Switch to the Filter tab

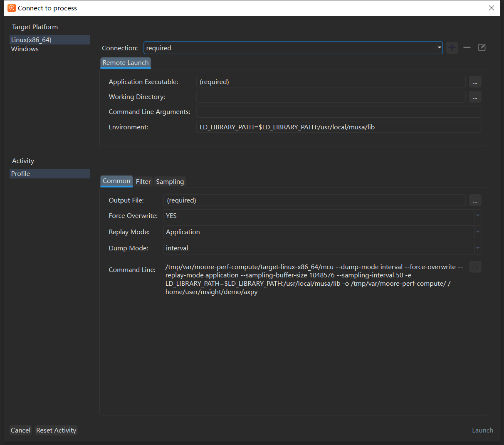tap(143, 181)
